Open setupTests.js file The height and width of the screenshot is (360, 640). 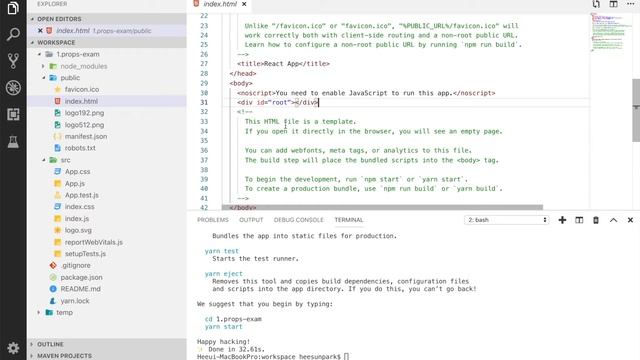click(85, 254)
